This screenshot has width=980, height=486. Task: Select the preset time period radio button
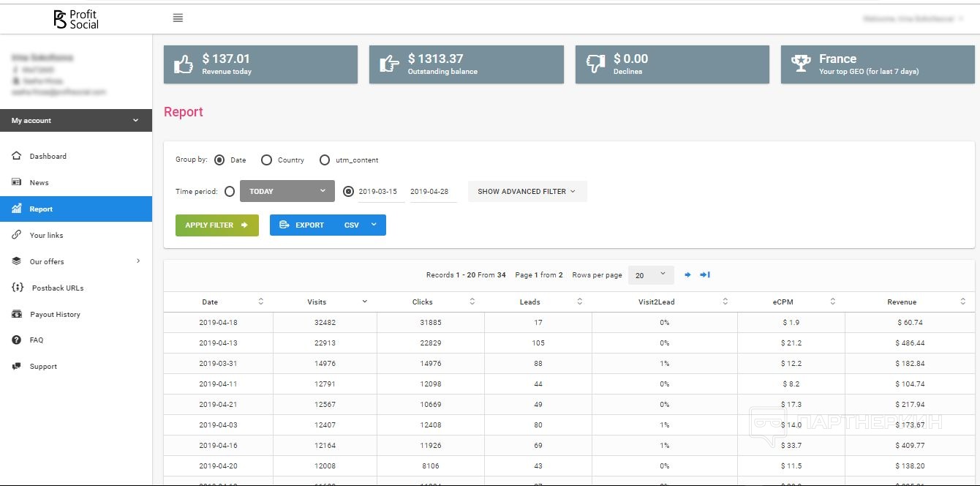tap(230, 192)
